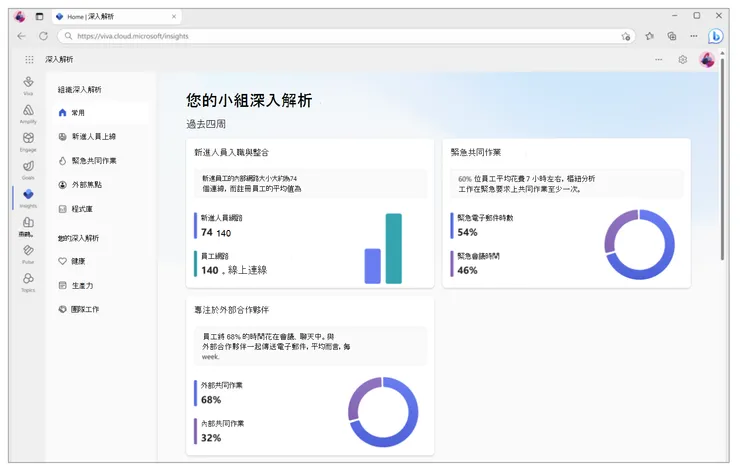
Task: Click the 您的小組深入解析 heading
Action: (249, 100)
